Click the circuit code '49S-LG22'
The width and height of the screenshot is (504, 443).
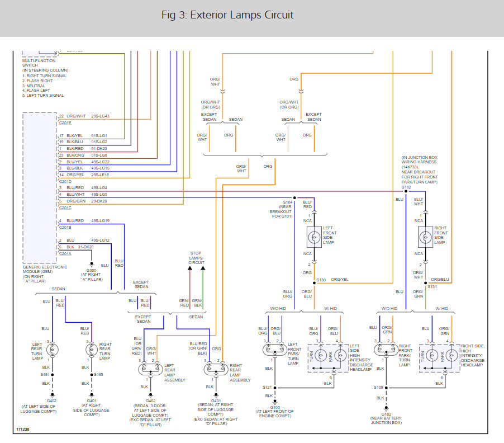100,162
